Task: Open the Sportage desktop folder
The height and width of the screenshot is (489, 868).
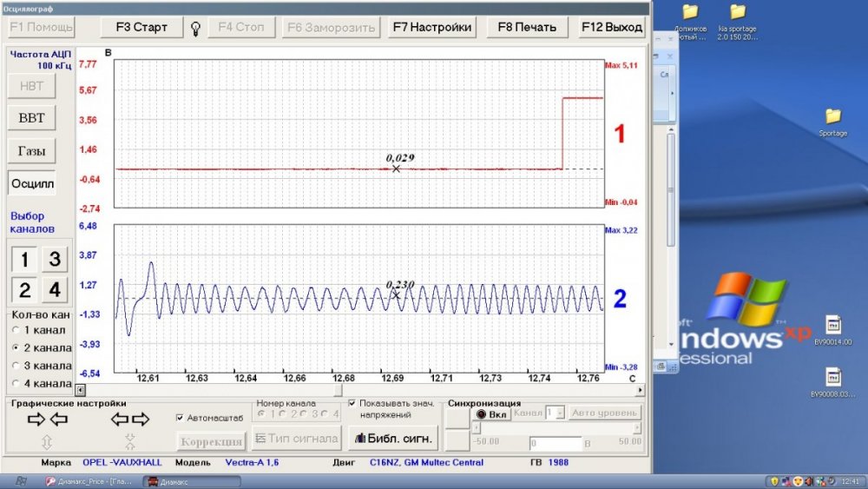Action: click(x=832, y=118)
